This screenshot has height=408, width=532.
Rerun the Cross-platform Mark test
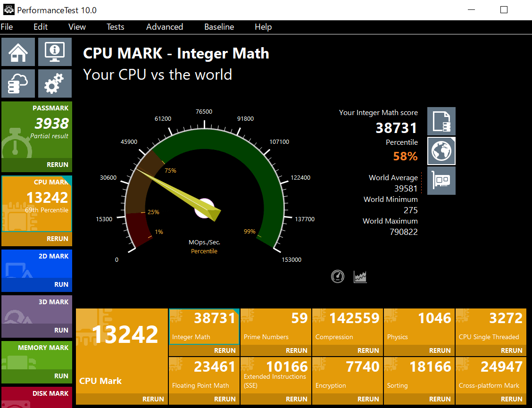point(490,399)
